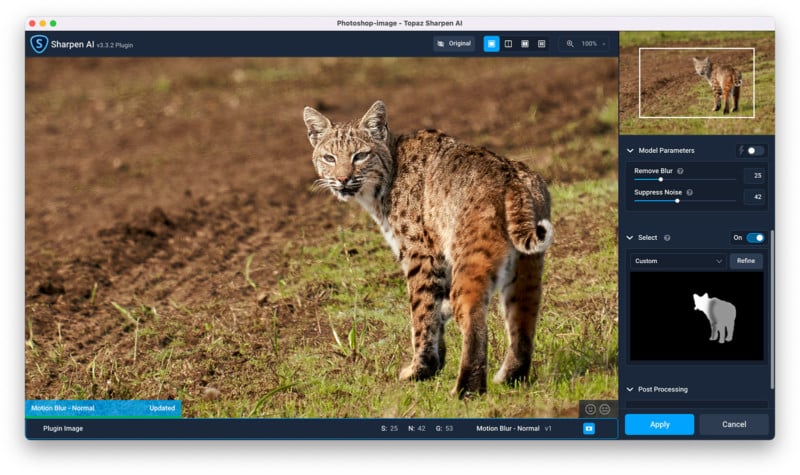
Task: Select the Plugin Image row
Action: [321, 429]
